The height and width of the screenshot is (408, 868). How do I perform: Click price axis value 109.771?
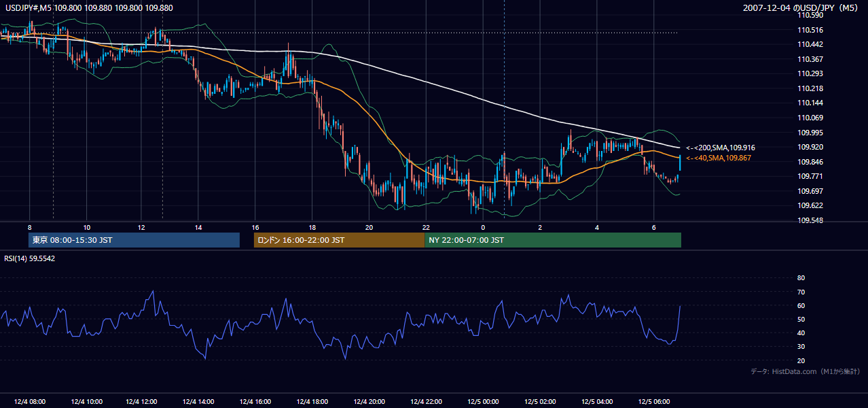[x=811, y=176]
